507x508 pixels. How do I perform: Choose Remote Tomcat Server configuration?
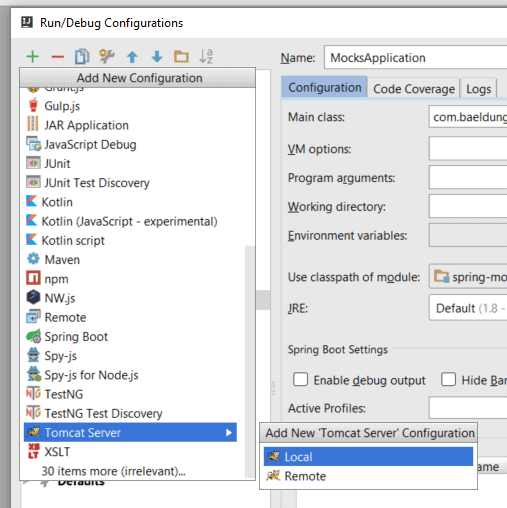point(368,476)
